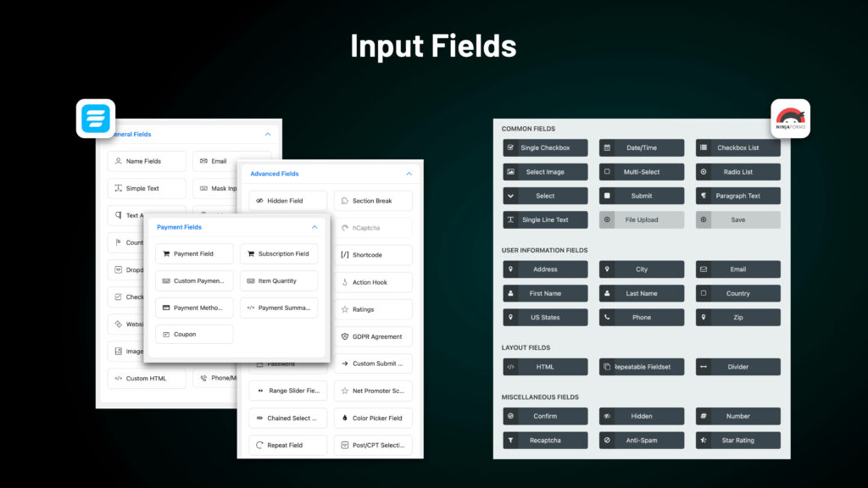Screen dimensions: 868x488
Task: Add the Submit button field
Action: [x=642, y=196]
